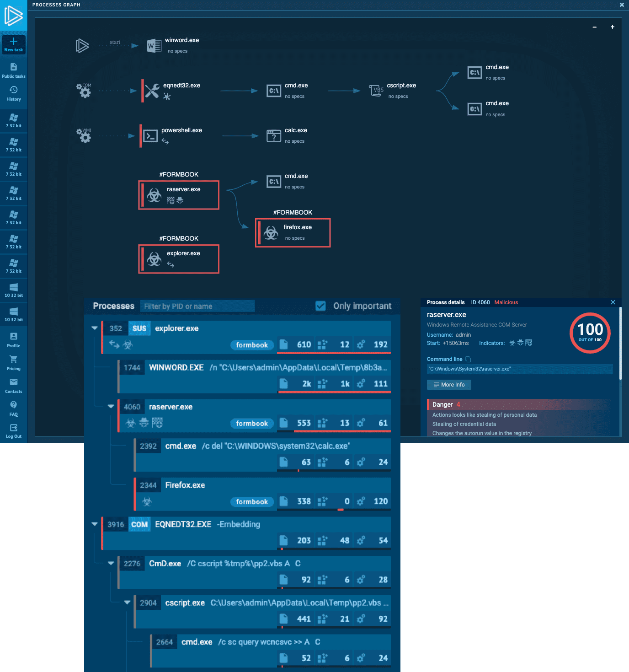Open the FAQ page
This screenshot has height=672, width=629.
point(14,409)
